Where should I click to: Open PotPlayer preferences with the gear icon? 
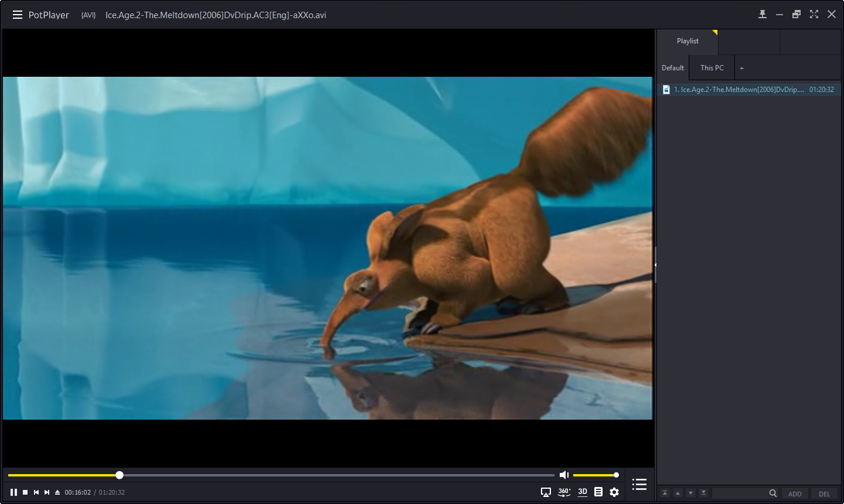pyautogui.click(x=614, y=492)
